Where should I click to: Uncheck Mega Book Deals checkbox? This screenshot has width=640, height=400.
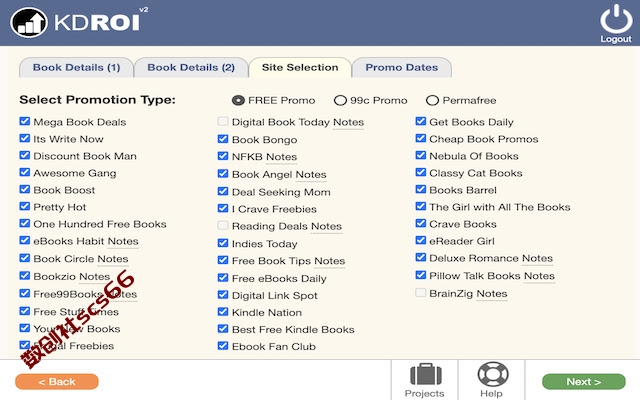tap(24, 121)
